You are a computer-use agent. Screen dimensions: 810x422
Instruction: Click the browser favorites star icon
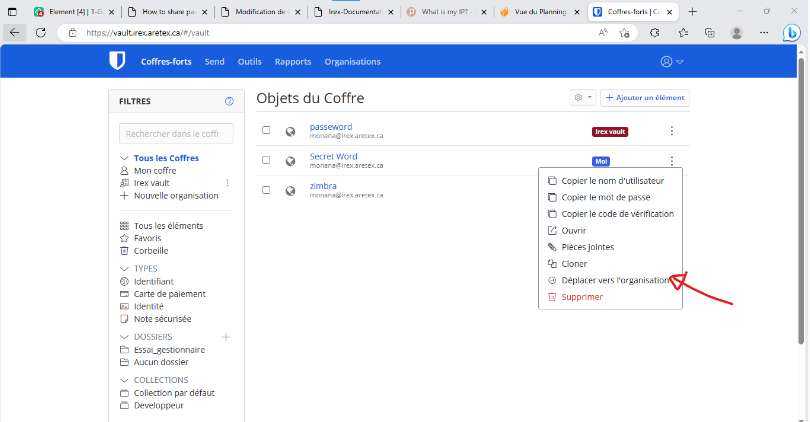point(683,33)
